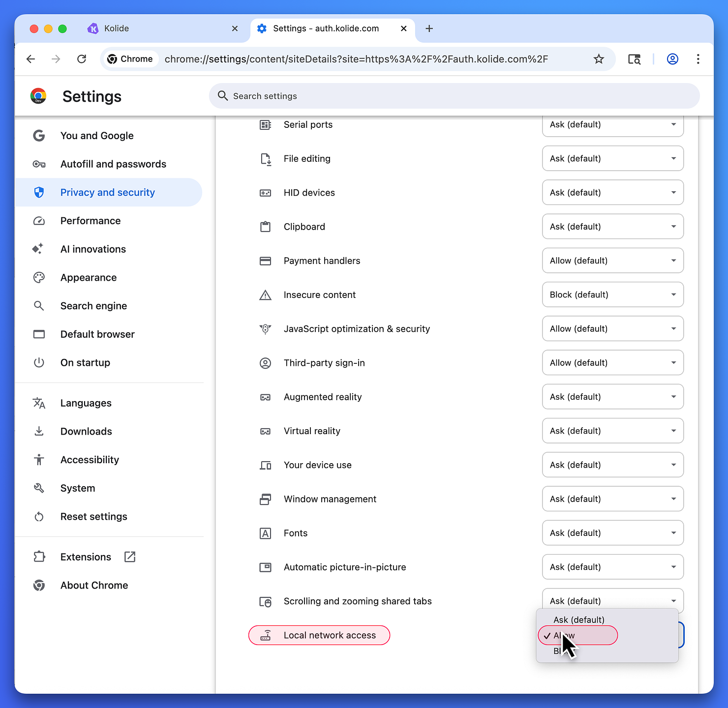The width and height of the screenshot is (728, 708).
Task: Click the Clipboard permission icon
Action: click(266, 227)
